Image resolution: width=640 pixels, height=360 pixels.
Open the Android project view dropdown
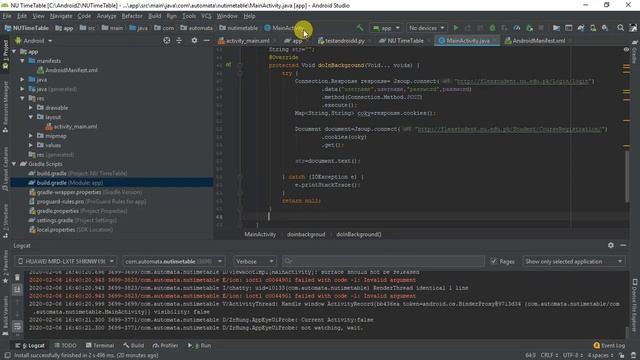tap(34, 40)
